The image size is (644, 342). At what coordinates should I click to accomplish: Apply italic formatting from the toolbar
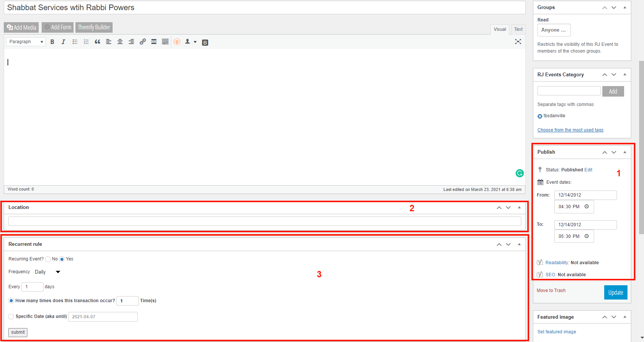63,42
